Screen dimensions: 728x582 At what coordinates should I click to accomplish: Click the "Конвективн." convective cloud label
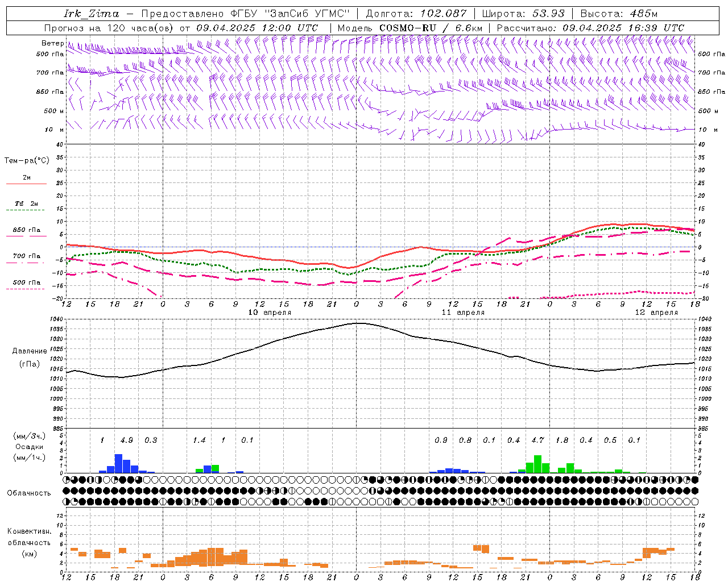[x=29, y=531]
